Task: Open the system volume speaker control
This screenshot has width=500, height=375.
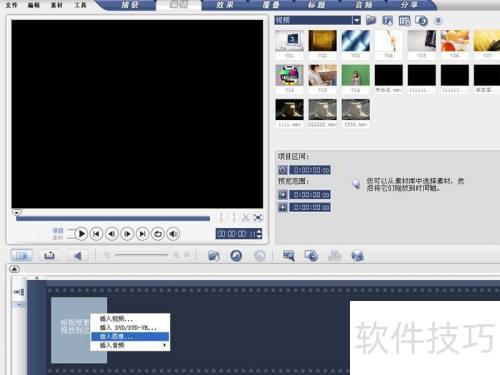Action: (x=173, y=234)
